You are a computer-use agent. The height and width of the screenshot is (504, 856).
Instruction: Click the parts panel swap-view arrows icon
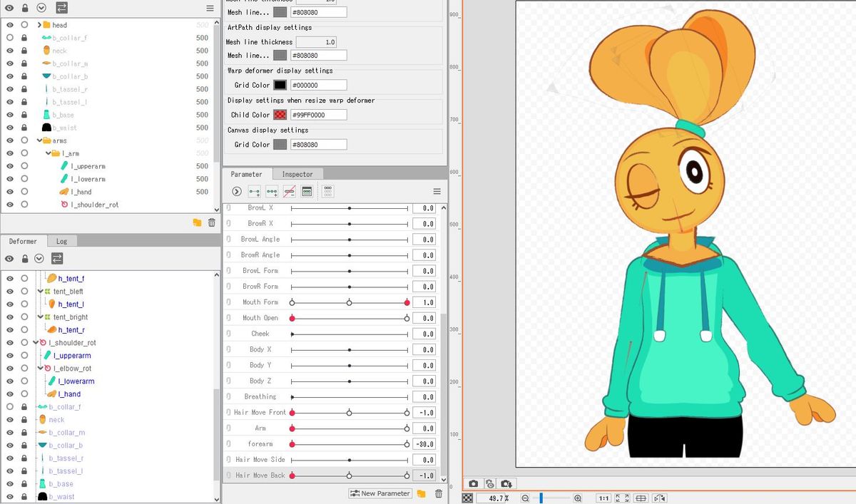[61, 7]
